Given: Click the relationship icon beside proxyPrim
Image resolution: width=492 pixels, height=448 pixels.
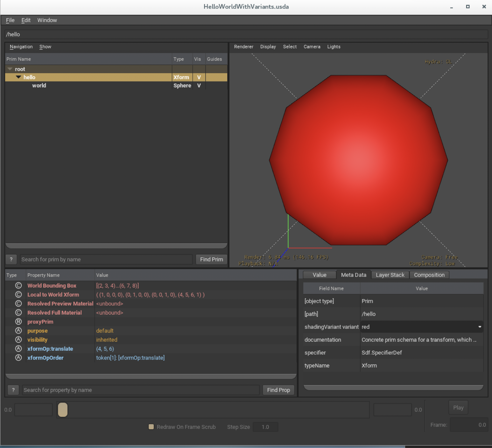Looking at the screenshot, I should 18,322.
